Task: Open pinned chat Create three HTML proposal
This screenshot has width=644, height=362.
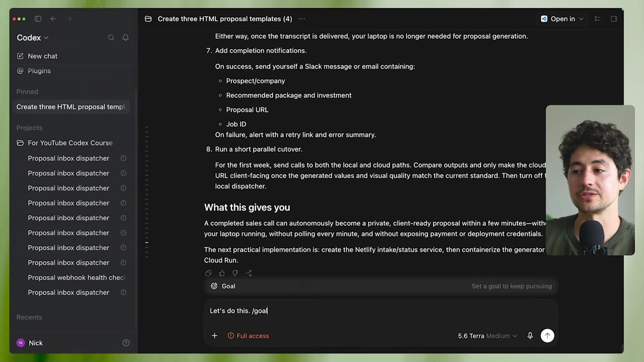Action: point(71,107)
